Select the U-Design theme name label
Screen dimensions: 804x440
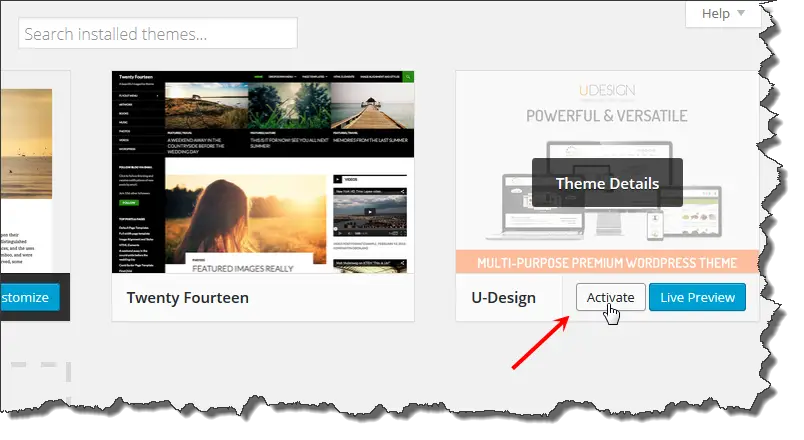point(503,298)
